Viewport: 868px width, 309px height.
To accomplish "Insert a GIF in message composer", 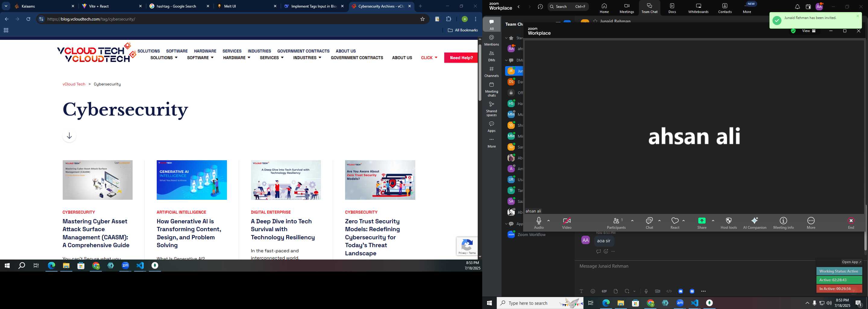I will (x=604, y=291).
